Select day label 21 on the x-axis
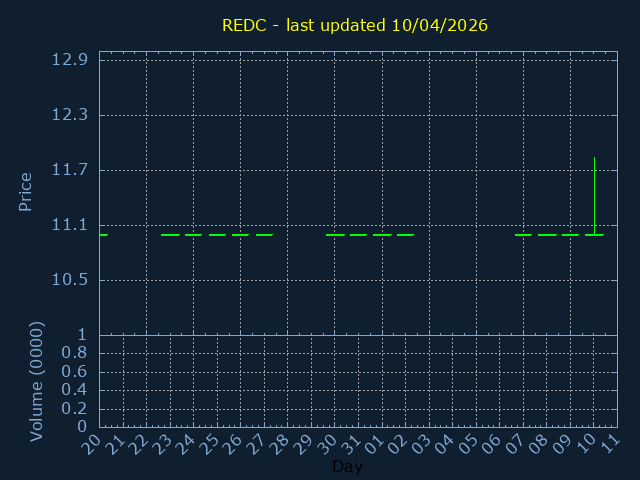Image resolution: width=640 pixels, height=480 pixels. 115,444
